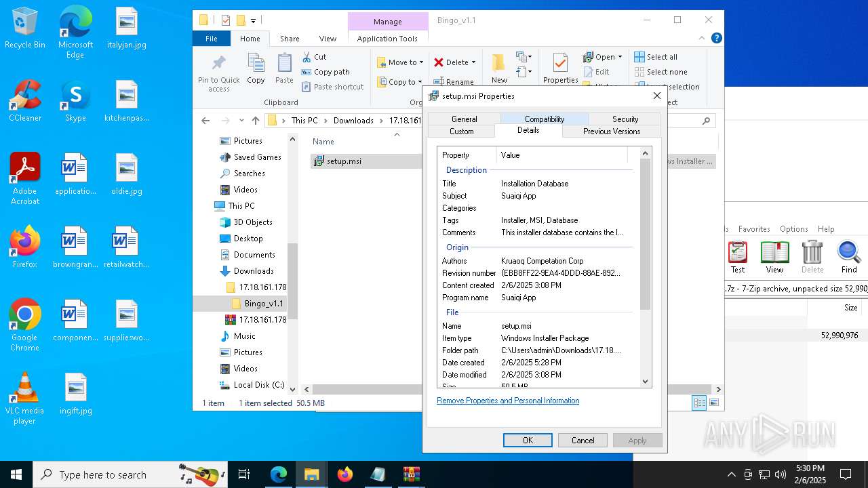The image size is (868, 488).
Task: Switch to General tab in Properties
Action: pos(465,119)
